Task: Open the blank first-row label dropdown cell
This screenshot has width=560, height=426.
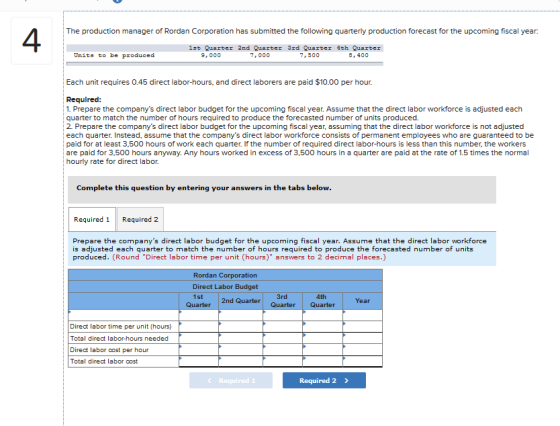Action: pos(124,315)
